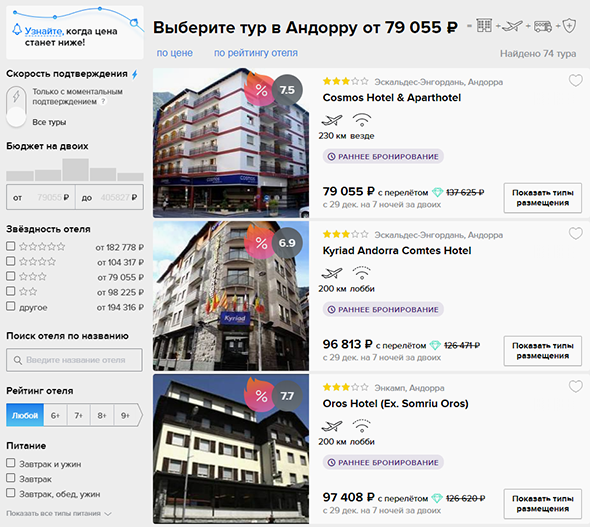Sort tours 'по цене'
Image resolution: width=590 pixels, height=527 pixels.
(175, 53)
